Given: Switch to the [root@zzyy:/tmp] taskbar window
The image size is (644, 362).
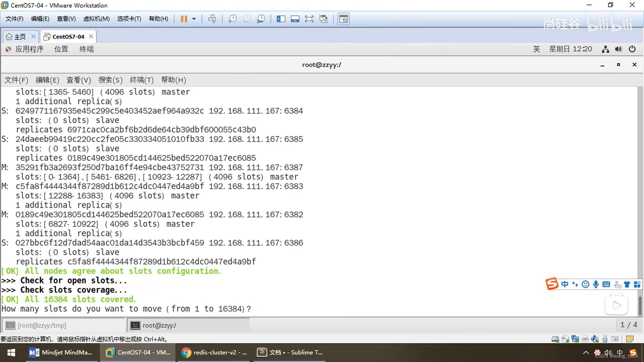Looking at the screenshot, I should pyautogui.click(x=42, y=325).
